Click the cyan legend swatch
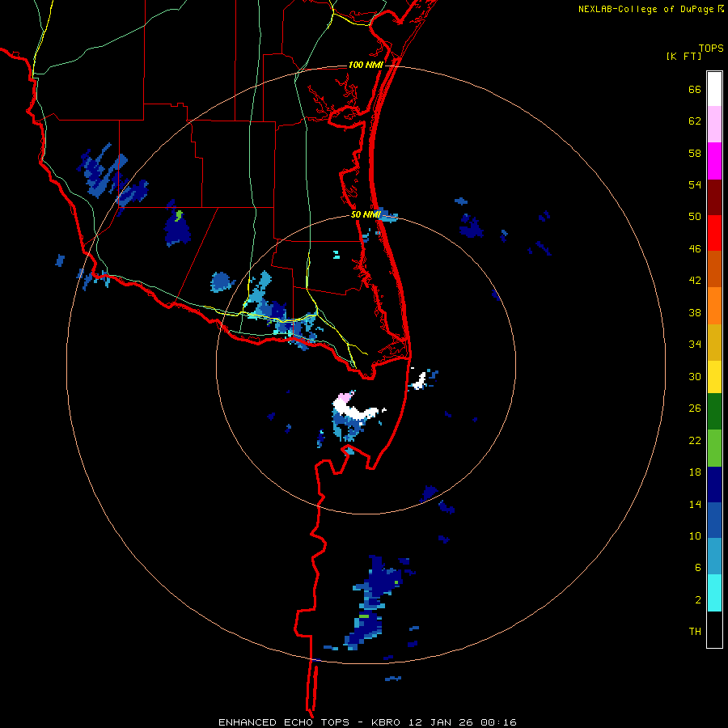The width and height of the screenshot is (728, 728). [714, 593]
